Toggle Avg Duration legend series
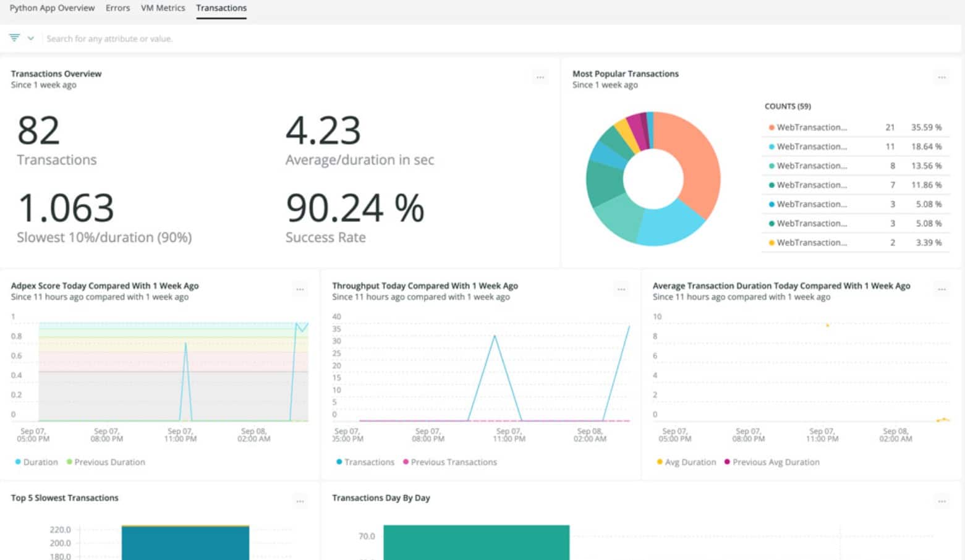 (x=686, y=462)
